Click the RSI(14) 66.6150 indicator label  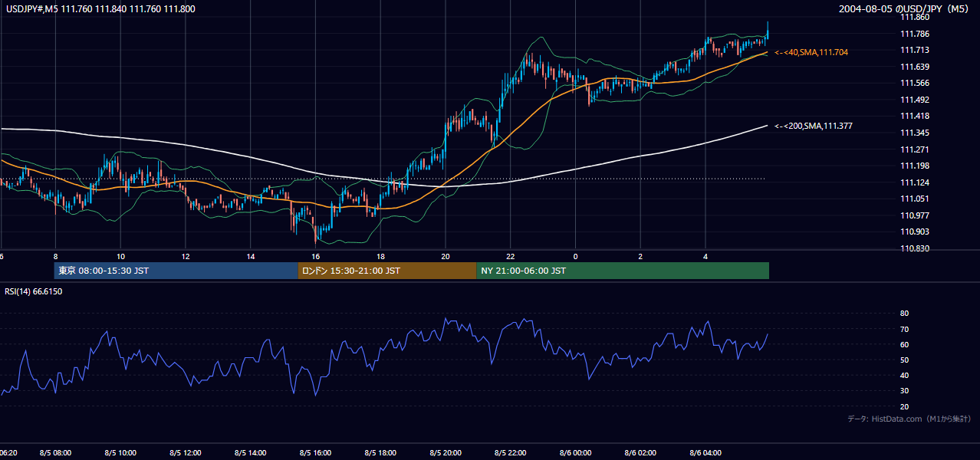point(34,291)
